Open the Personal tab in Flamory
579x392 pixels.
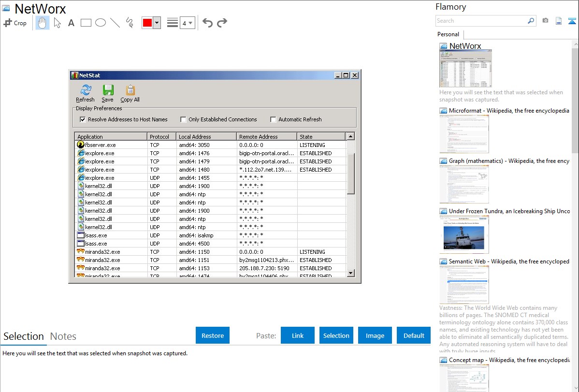[x=449, y=34]
